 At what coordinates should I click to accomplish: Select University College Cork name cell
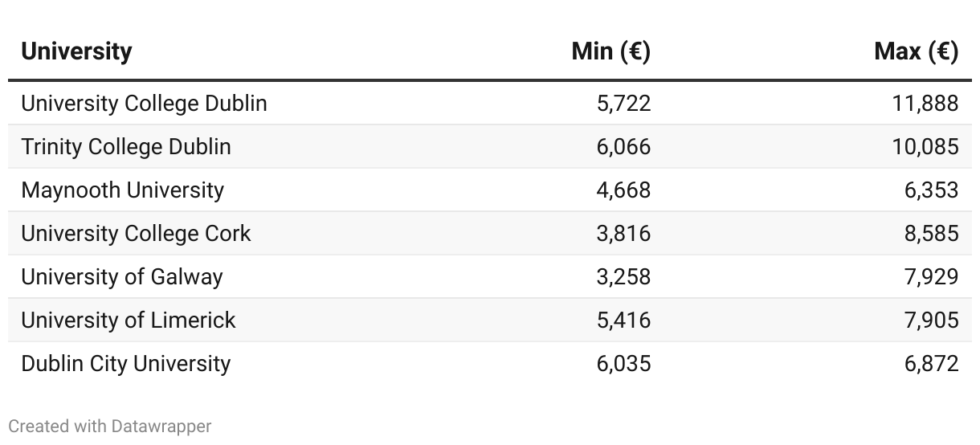(136, 234)
